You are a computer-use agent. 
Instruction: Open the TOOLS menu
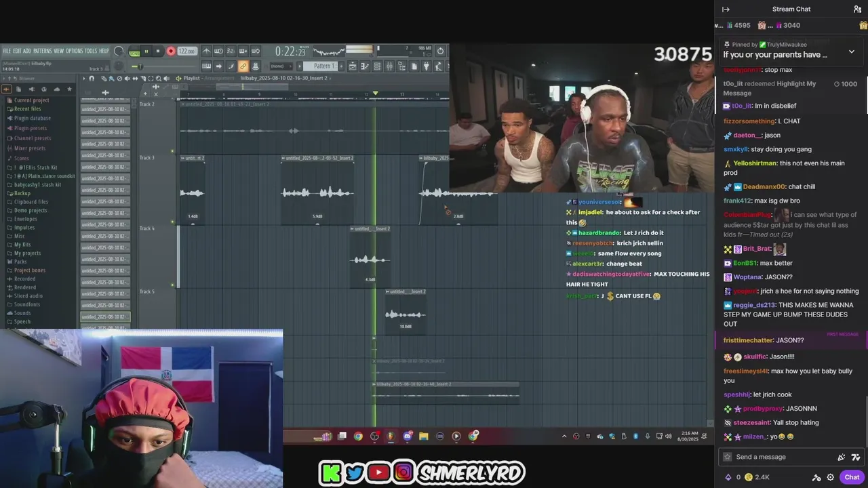tap(91, 51)
